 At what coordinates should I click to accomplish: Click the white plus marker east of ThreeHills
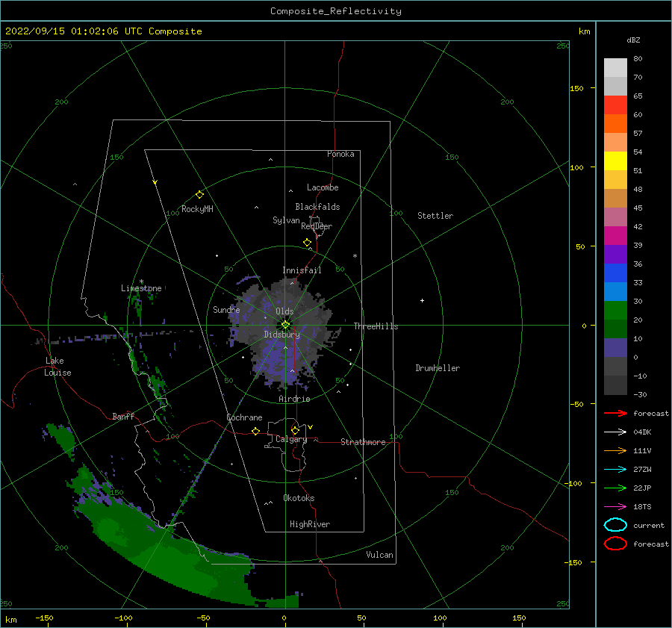pyautogui.click(x=422, y=300)
